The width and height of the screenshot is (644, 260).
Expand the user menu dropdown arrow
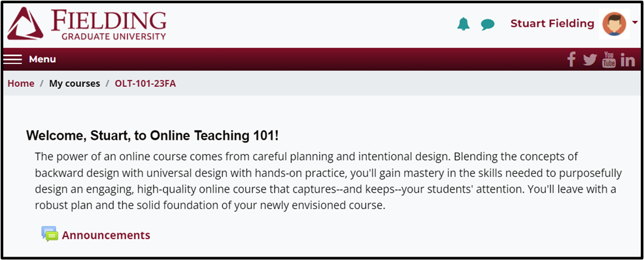click(635, 22)
